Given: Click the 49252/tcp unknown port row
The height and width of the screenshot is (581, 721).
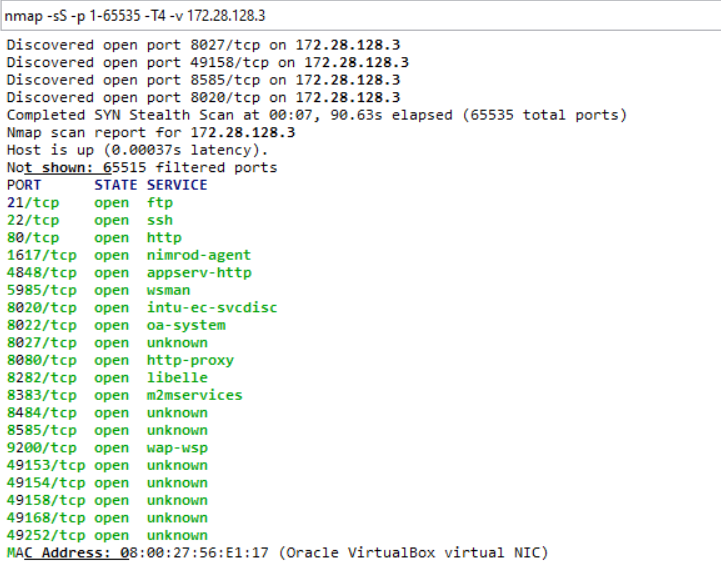Looking at the screenshot, I should pyautogui.click(x=107, y=535).
